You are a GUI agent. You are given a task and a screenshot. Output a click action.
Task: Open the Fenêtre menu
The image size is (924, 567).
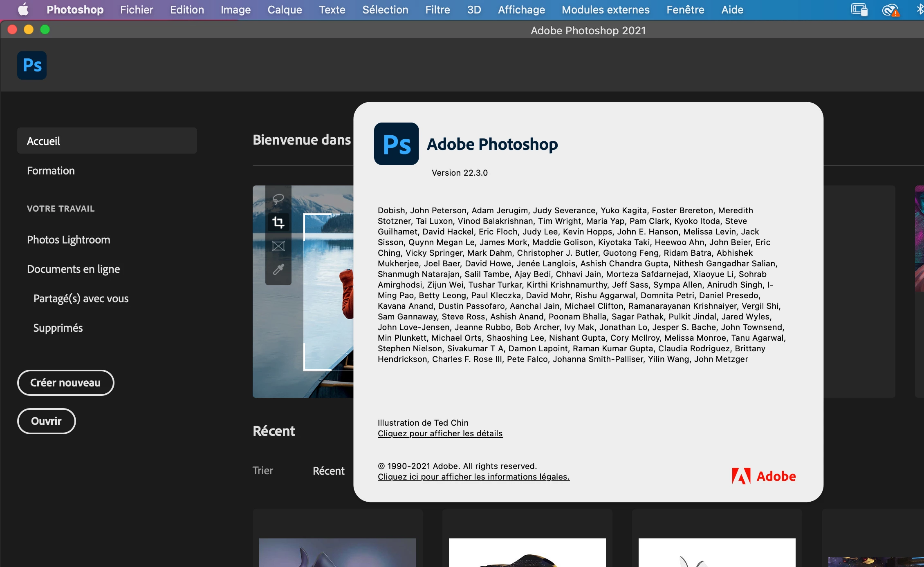coord(685,9)
